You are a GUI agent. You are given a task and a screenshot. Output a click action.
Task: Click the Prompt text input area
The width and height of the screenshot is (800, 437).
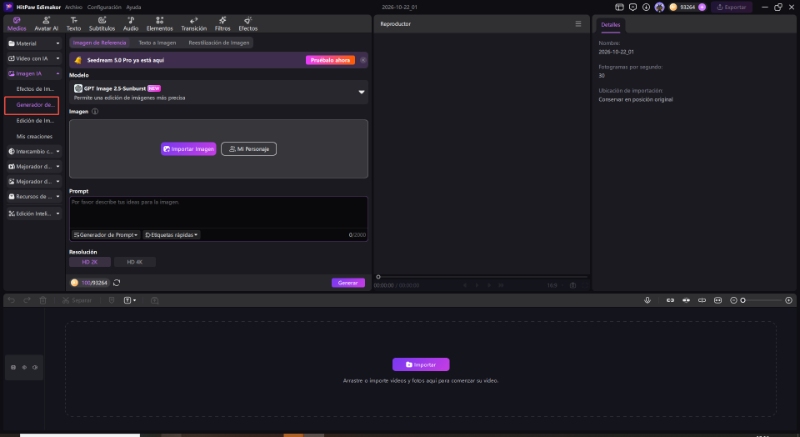tap(218, 213)
